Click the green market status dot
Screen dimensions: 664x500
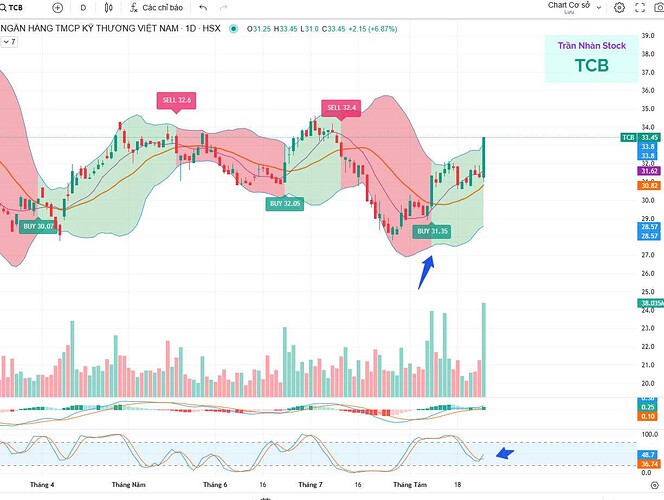[233, 29]
